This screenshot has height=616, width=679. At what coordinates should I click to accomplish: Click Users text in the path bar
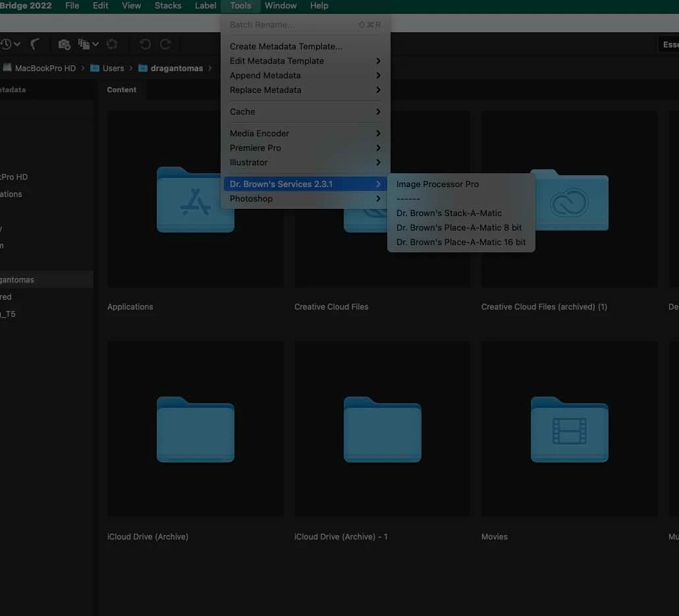coord(113,69)
